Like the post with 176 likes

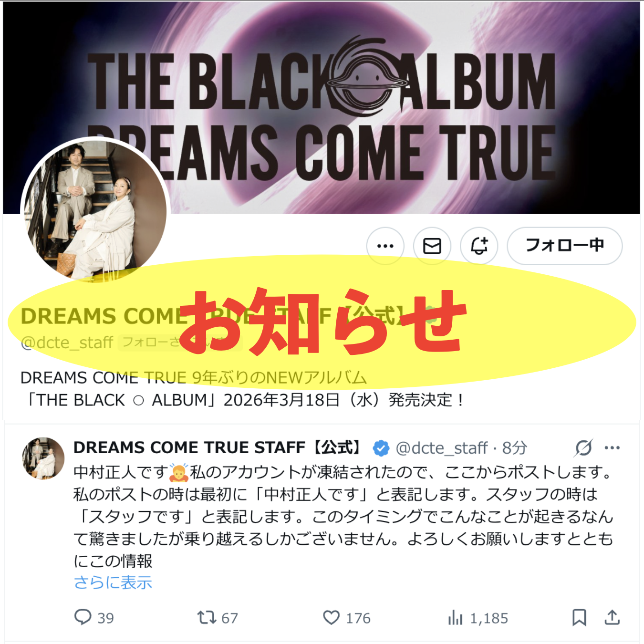(x=347, y=618)
